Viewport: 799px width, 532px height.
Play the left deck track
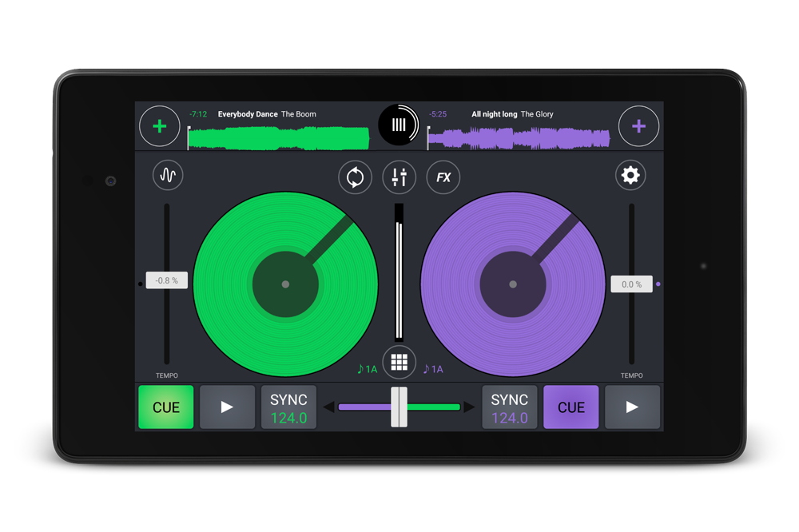[x=227, y=407]
